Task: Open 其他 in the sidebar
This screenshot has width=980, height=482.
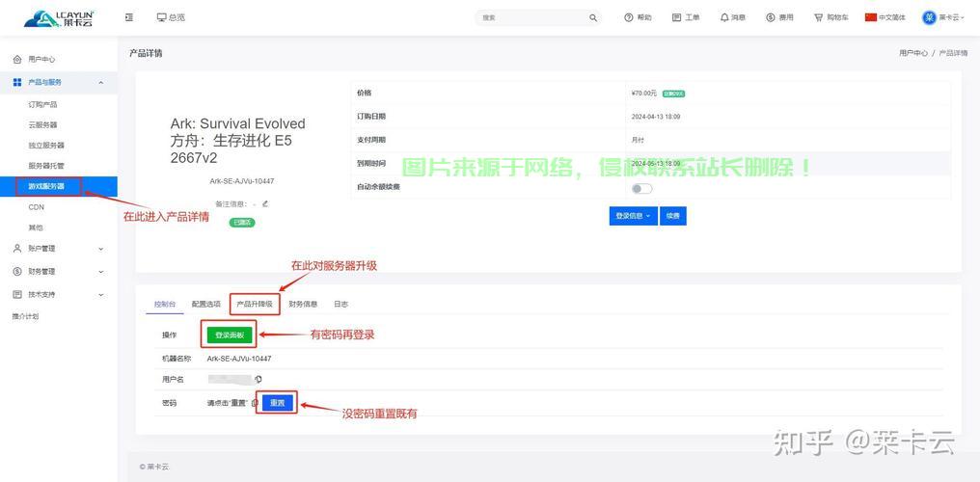Action: click(36, 228)
